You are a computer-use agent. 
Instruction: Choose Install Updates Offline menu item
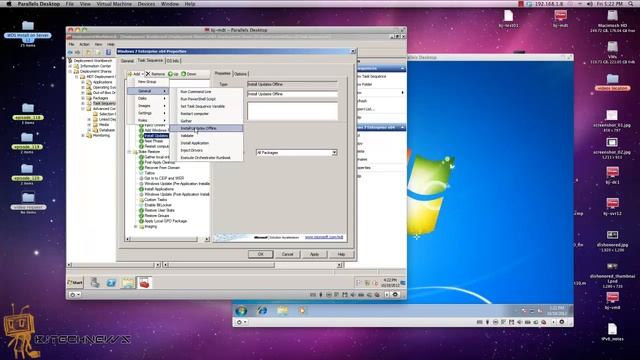click(x=206, y=128)
